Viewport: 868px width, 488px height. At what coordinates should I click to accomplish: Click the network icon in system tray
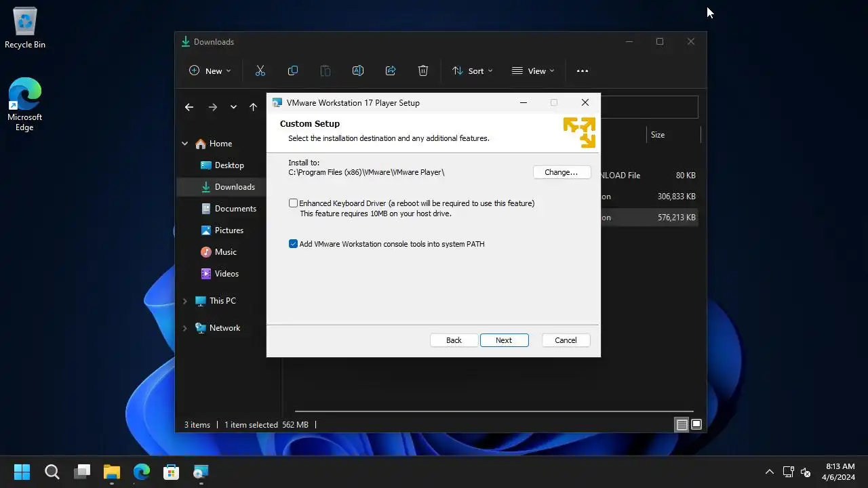click(x=788, y=472)
